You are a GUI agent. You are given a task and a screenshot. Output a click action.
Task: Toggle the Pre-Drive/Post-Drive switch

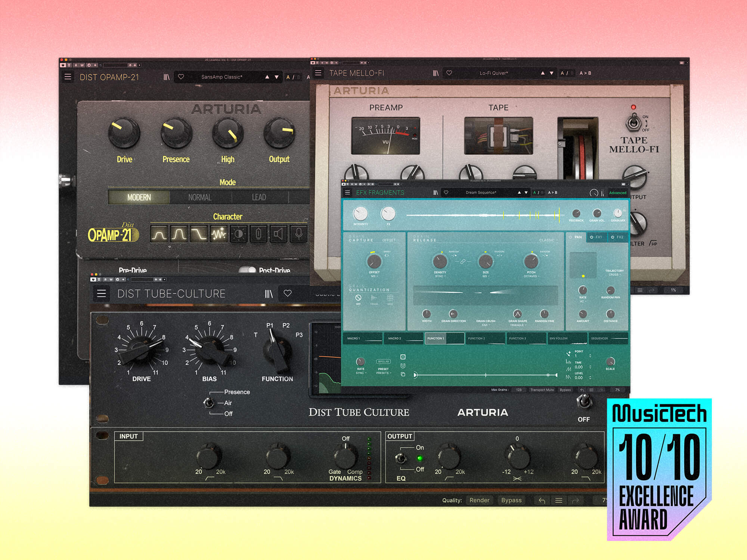click(247, 270)
